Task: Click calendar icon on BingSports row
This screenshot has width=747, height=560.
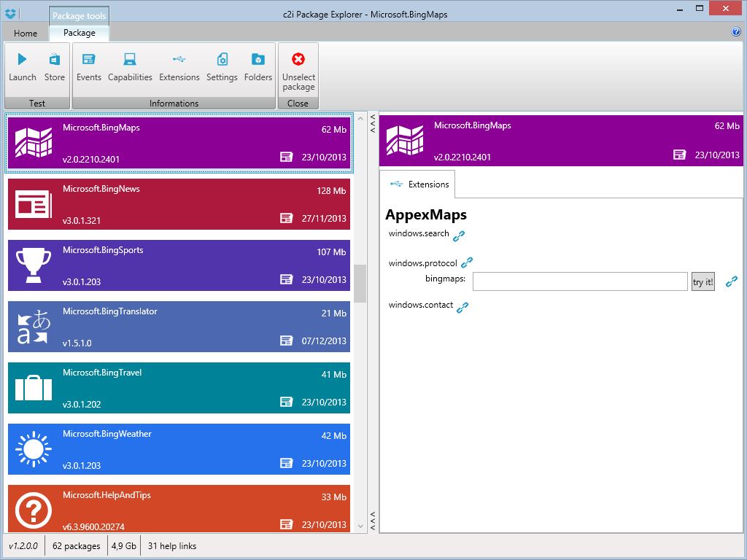Action: (x=286, y=279)
